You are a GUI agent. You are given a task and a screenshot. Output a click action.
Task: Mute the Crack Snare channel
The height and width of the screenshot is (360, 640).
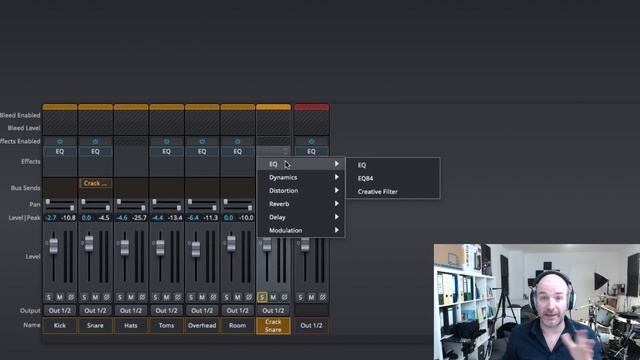pos(273,297)
